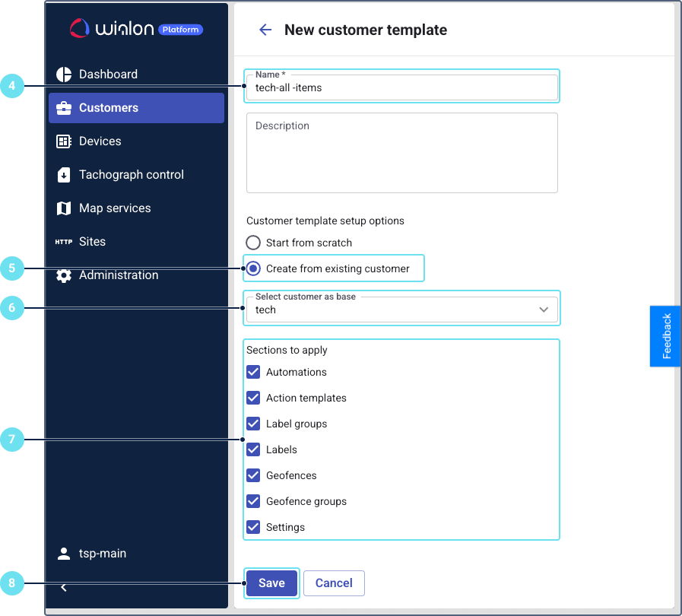This screenshot has width=682, height=616.
Task: Select the Start from scratch option
Action: tap(253, 243)
